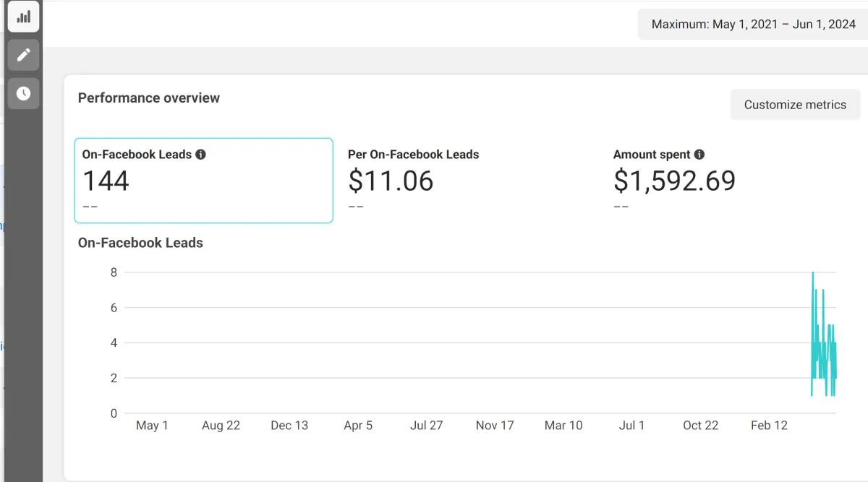Screen dimensions: 868x482
Task: Click the $1,592.69 amount value
Action: 674,181
